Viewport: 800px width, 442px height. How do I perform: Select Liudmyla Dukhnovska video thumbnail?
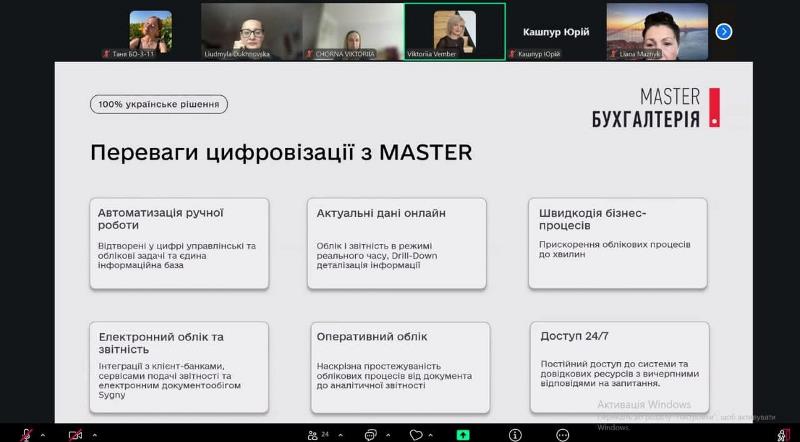coord(252,32)
